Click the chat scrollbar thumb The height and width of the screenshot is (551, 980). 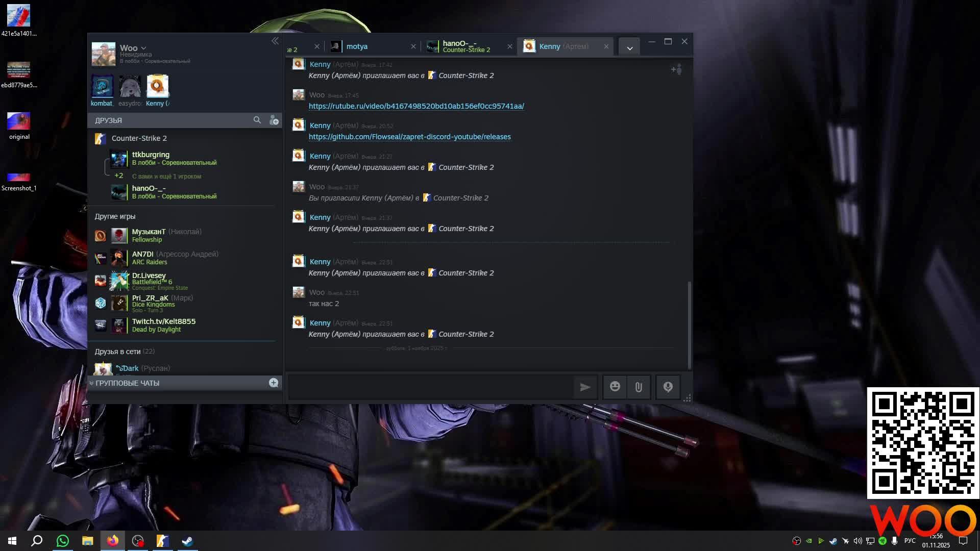[690, 324]
